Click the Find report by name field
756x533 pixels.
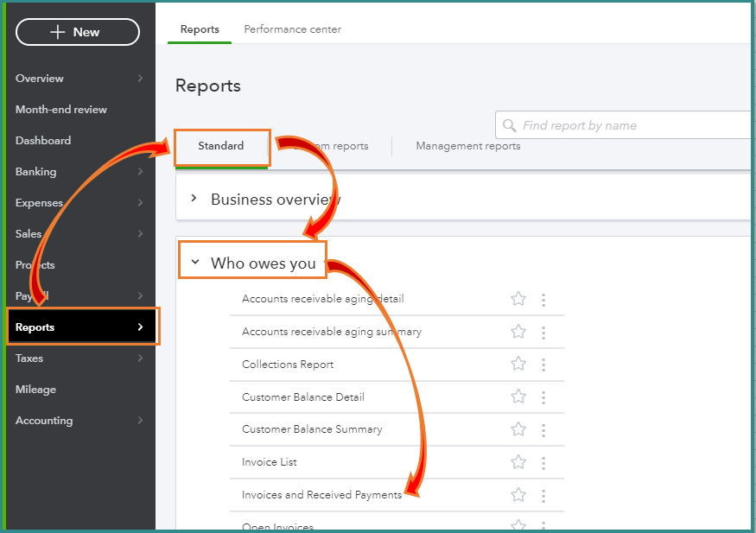(x=631, y=125)
